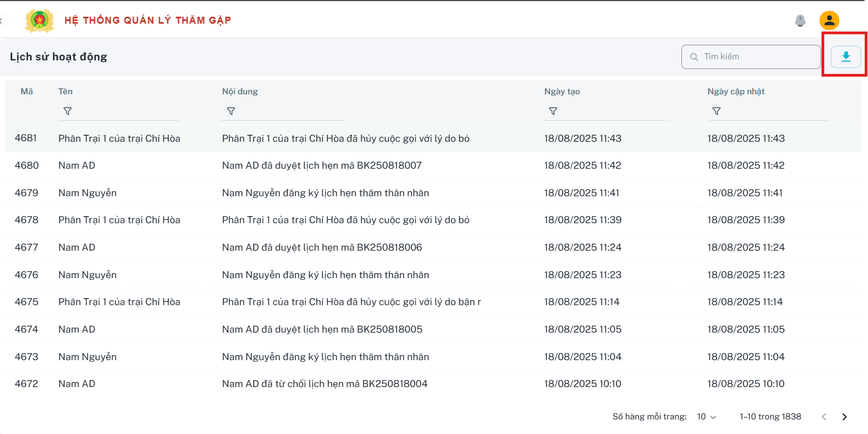This screenshot has width=868, height=434.
Task: Select row with code 4681
Action: pyautogui.click(x=433, y=139)
